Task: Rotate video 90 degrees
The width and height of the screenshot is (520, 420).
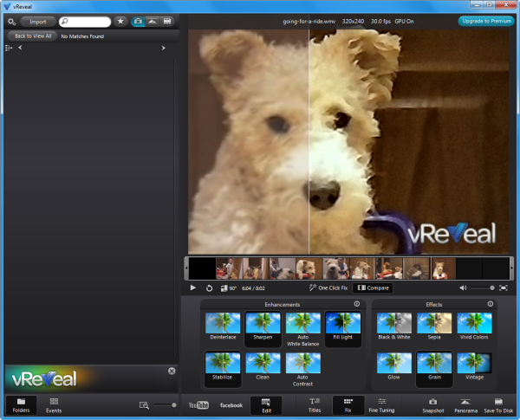Action: [229, 288]
